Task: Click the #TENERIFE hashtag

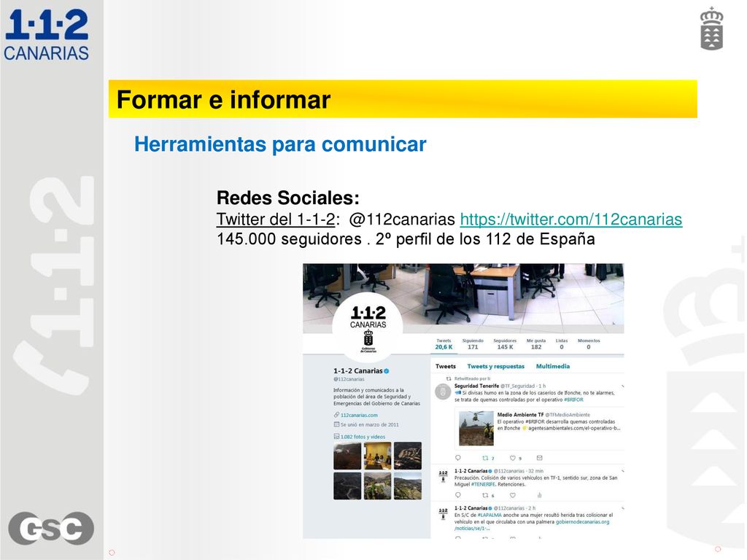Action: [484, 484]
